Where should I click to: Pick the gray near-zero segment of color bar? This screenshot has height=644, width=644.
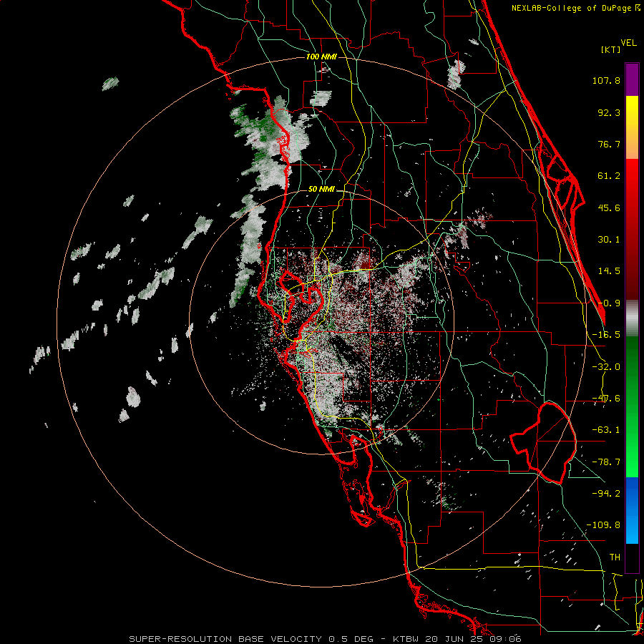[632, 318]
